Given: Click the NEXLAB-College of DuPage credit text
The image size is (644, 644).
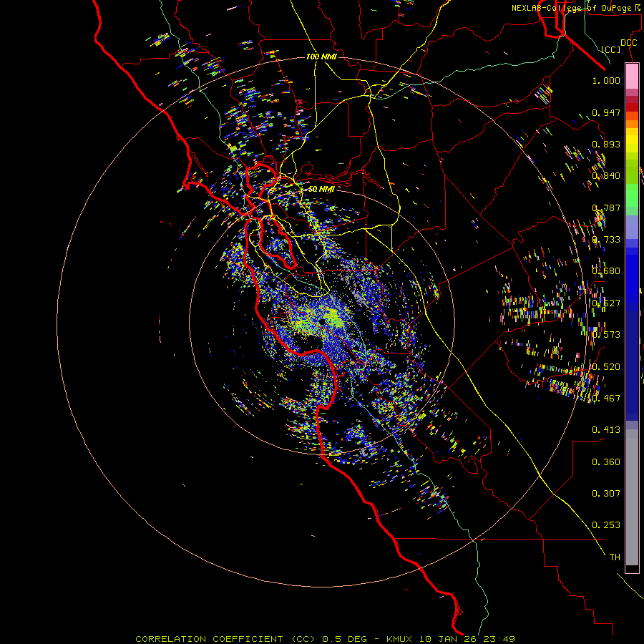Looking at the screenshot, I should 576,8.
